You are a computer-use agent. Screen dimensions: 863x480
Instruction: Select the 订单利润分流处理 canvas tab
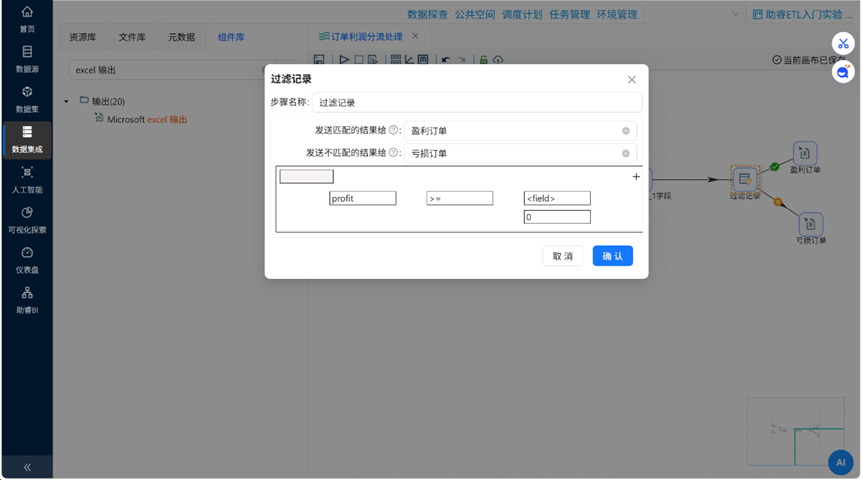click(361, 36)
